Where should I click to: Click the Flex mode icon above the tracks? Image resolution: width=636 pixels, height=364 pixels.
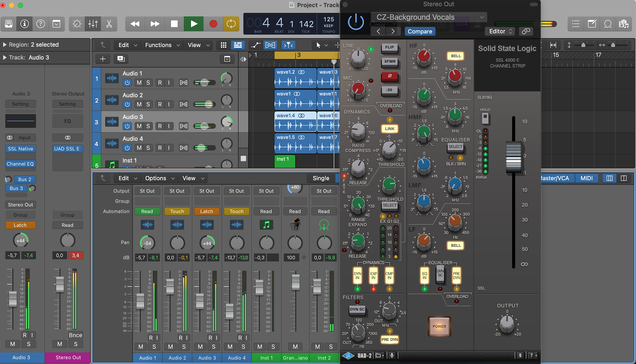click(270, 45)
